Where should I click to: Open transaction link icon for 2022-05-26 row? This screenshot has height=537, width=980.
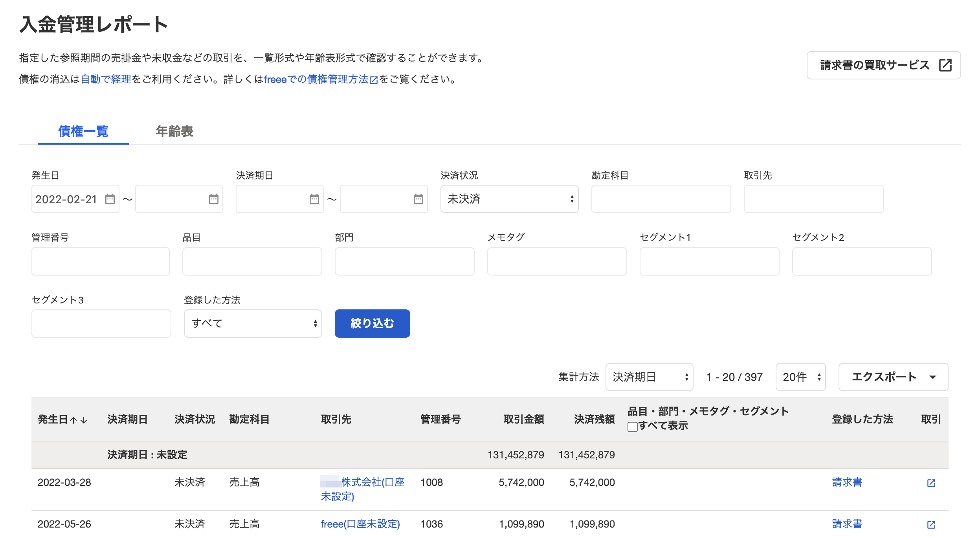tap(931, 525)
